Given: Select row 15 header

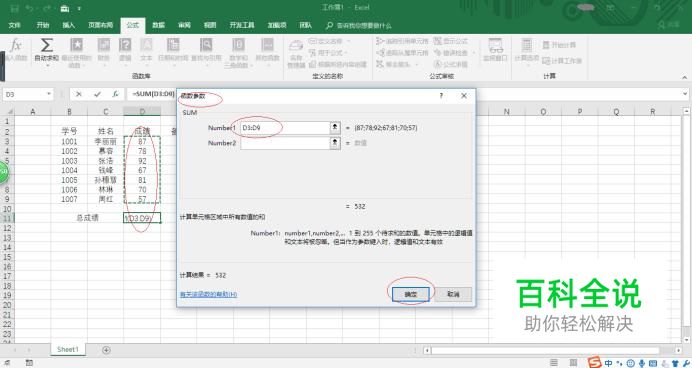Looking at the screenshot, I should click(7, 257).
